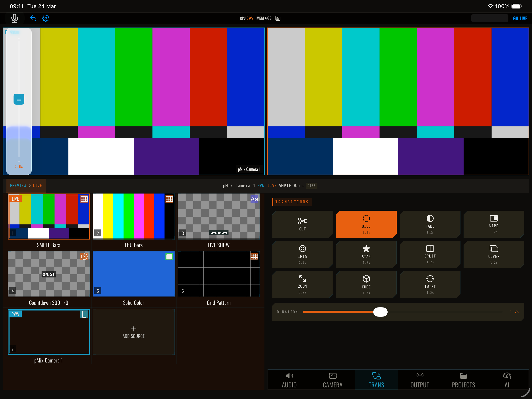
Task: Select the CUT scissors transition
Action: click(x=302, y=224)
